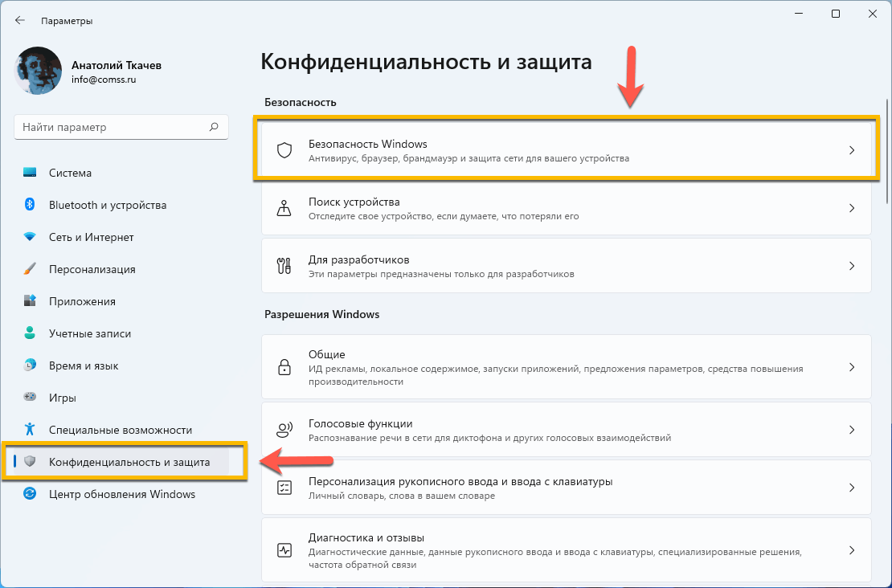
Task: Click the Диагностика и отзывы pulse icon
Action: (284, 550)
